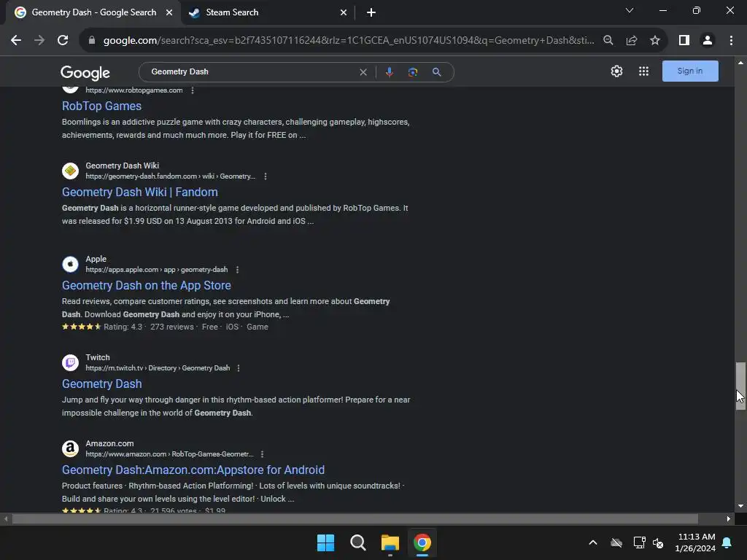747x560 pixels.
Task: Toggle Chrome side panel
Action: [684, 41]
